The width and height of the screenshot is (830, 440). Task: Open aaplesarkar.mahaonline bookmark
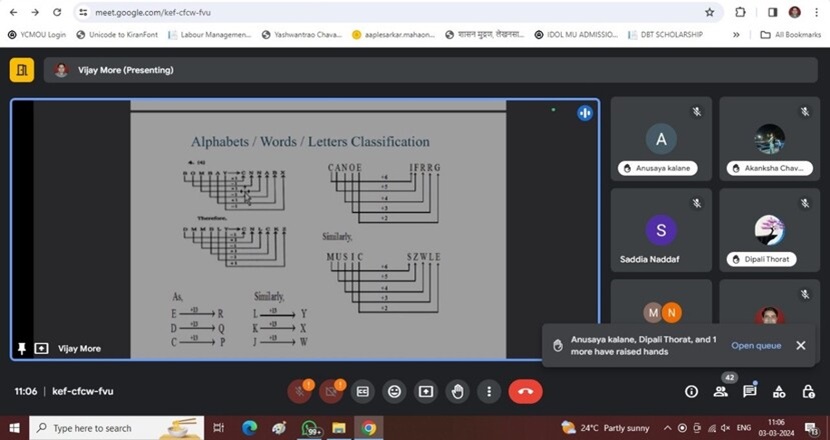click(x=393, y=34)
